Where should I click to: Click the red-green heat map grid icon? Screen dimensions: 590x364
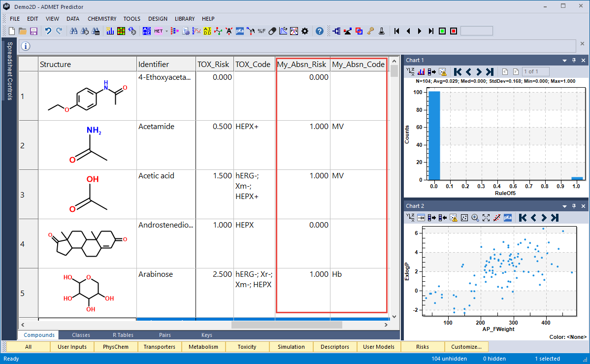[121, 31]
